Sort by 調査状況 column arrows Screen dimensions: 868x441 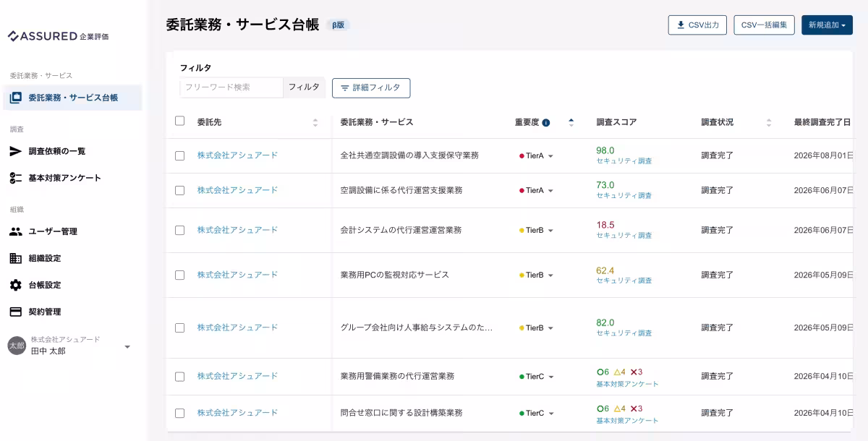[x=769, y=123]
